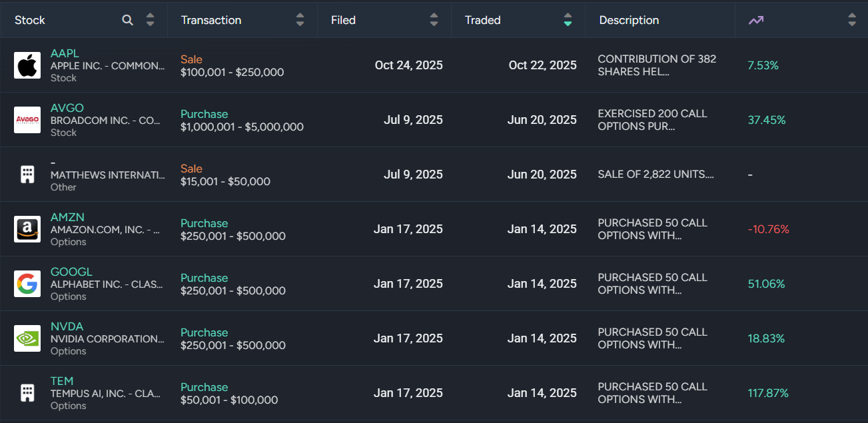Sort by performance column arrows
868x423 pixels.
tap(852, 20)
